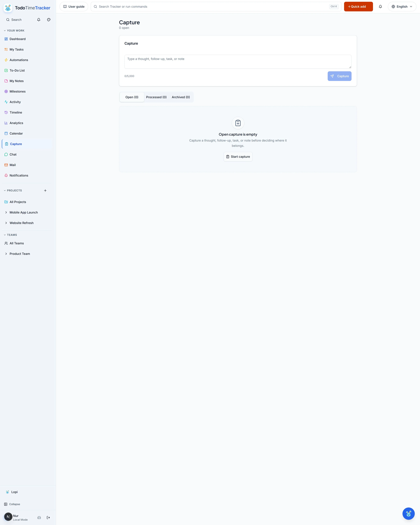
Task: Open Lopi assistant in sidebar
Action: click(27, 492)
